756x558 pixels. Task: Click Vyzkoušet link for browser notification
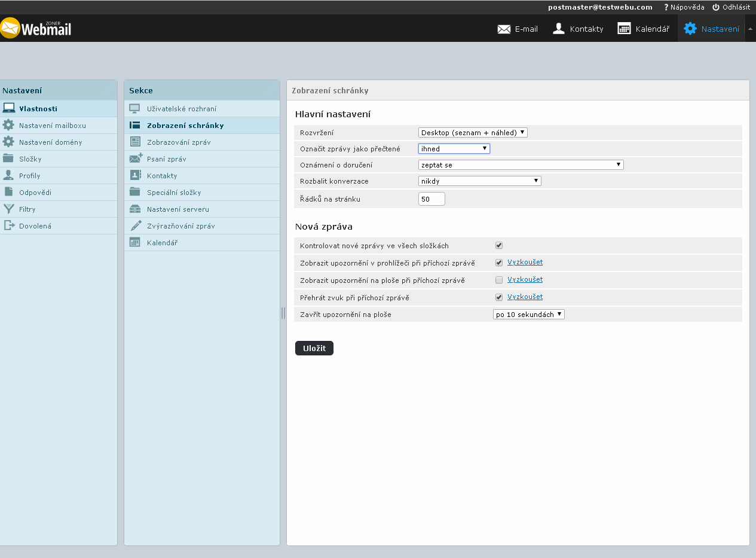pos(525,262)
